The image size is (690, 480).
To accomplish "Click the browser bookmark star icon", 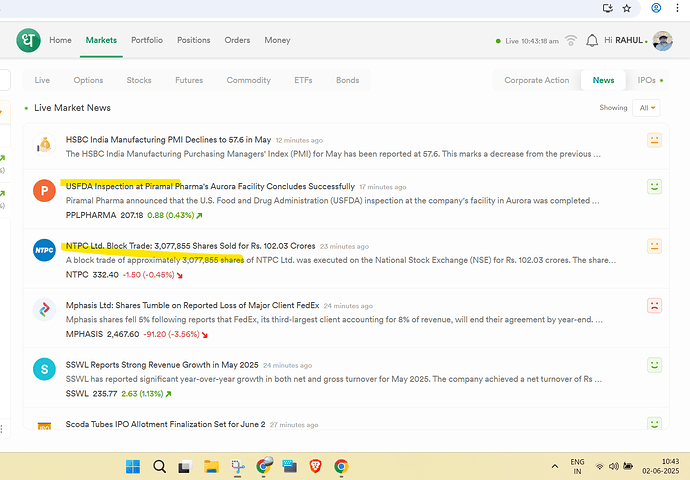I will 627,8.
